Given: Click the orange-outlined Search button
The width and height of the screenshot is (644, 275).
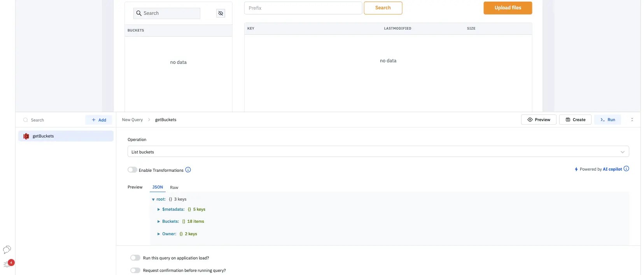Looking at the screenshot, I should (x=383, y=8).
